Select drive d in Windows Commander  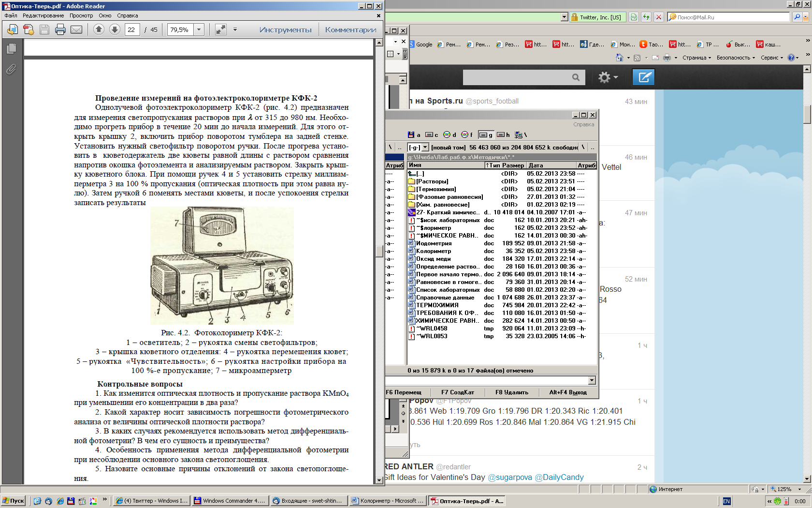point(449,134)
